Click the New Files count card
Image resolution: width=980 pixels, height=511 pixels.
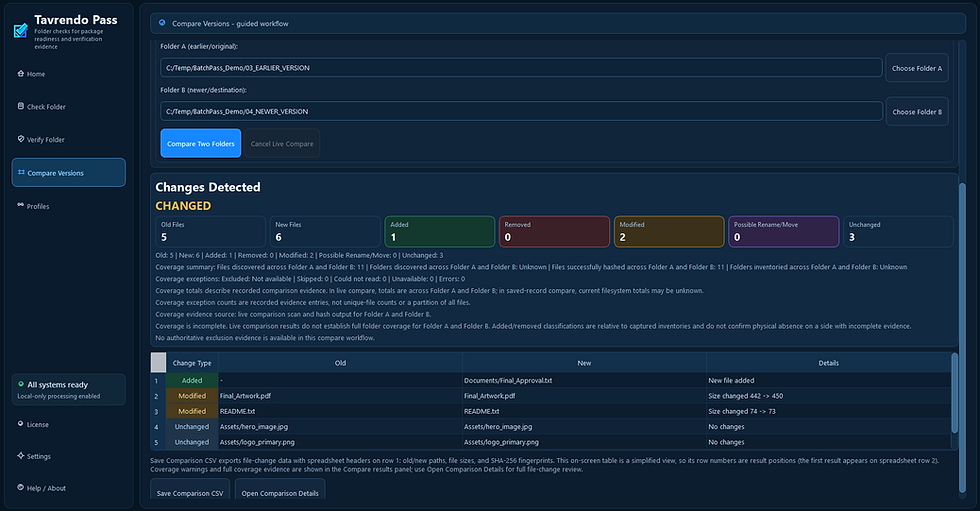[325, 231]
